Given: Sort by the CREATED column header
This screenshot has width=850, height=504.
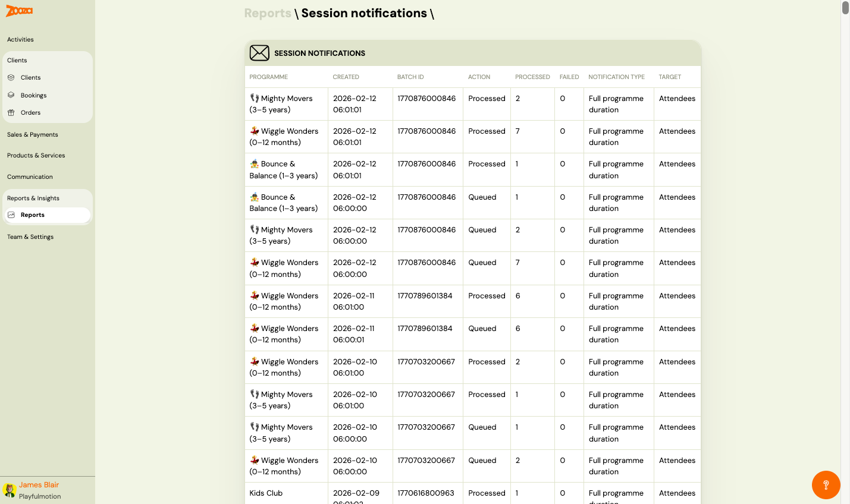Looking at the screenshot, I should (x=346, y=77).
